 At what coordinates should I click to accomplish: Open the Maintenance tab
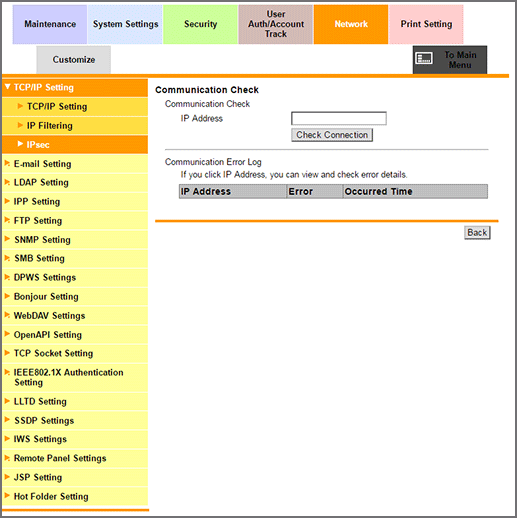(50, 24)
